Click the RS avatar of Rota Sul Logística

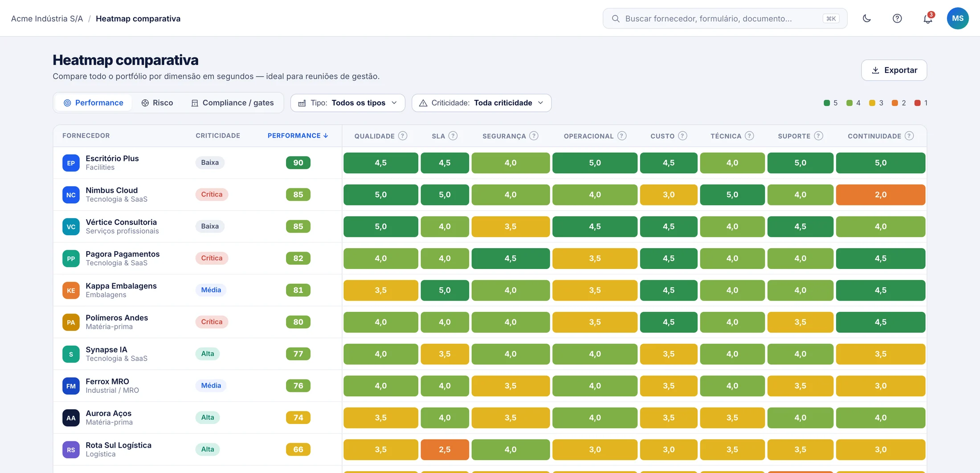coord(71,450)
